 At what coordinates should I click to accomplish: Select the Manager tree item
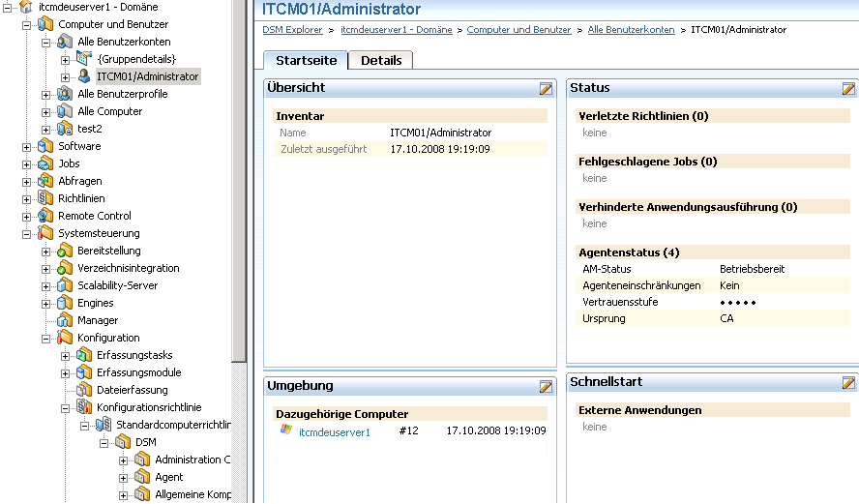(x=98, y=320)
